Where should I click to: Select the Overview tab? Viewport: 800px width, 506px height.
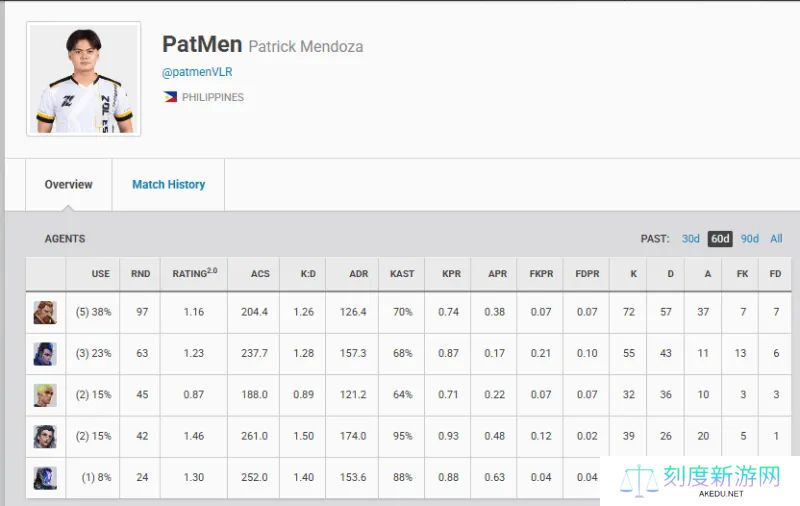click(68, 185)
